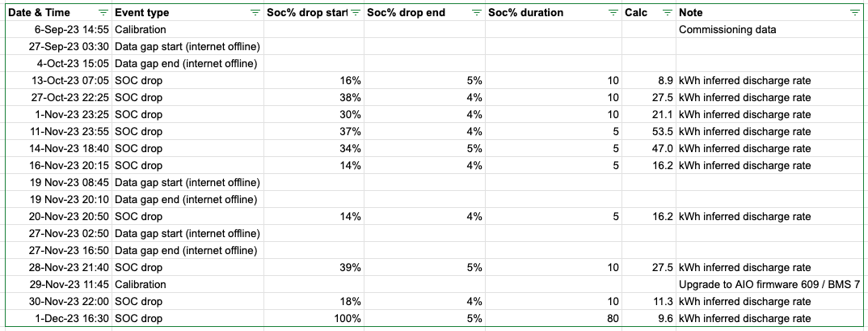Open the Calc column filter icon
Viewport: 868px width, 331px height.
click(x=668, y=13)
